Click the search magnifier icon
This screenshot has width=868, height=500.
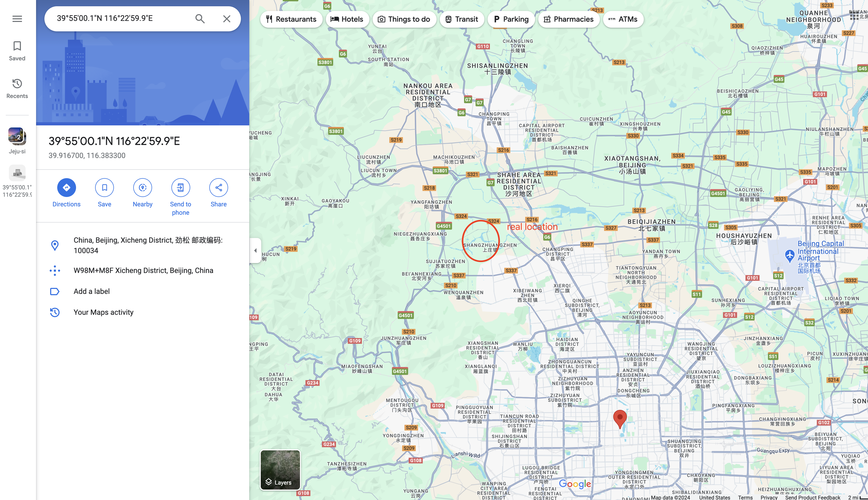(200, 19)
